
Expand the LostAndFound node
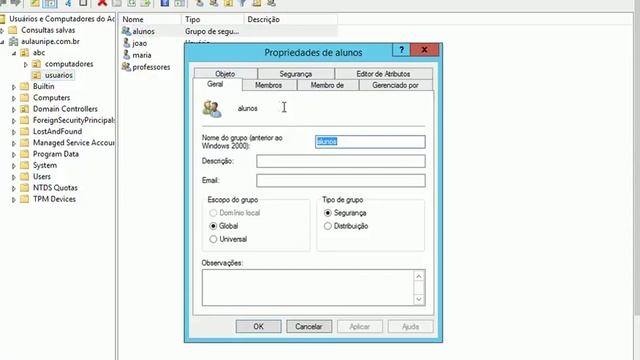(x=14, y=132)
